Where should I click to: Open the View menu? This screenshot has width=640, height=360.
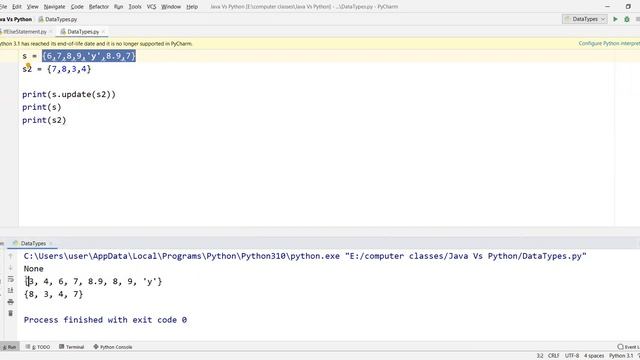click(x=32, y=7)
